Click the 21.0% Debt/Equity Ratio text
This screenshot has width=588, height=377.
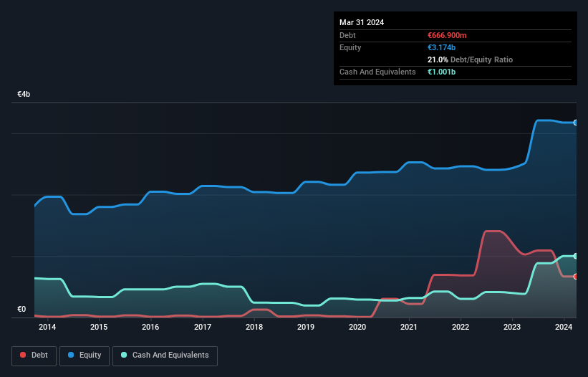tap(471, 59)
